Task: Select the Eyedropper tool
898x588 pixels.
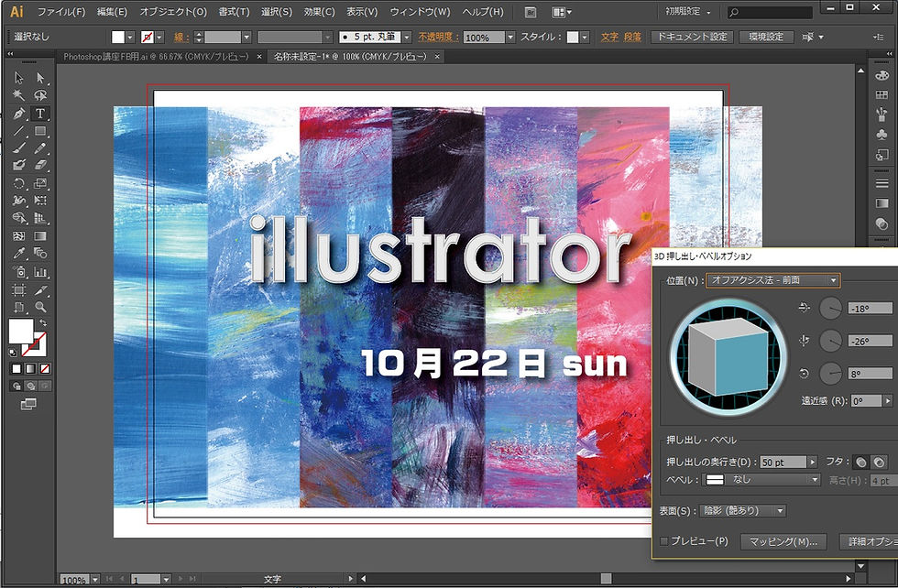Action: 19,253
